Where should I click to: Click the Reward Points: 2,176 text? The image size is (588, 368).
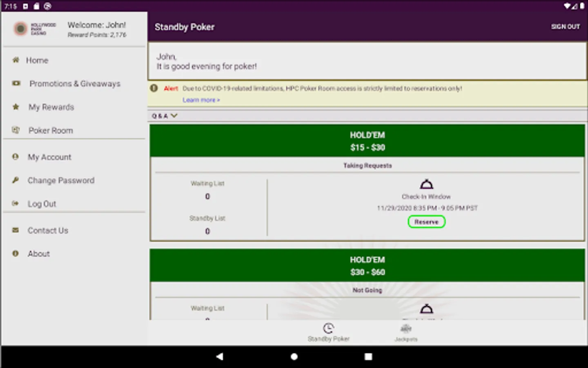click(x=97, y=35)
